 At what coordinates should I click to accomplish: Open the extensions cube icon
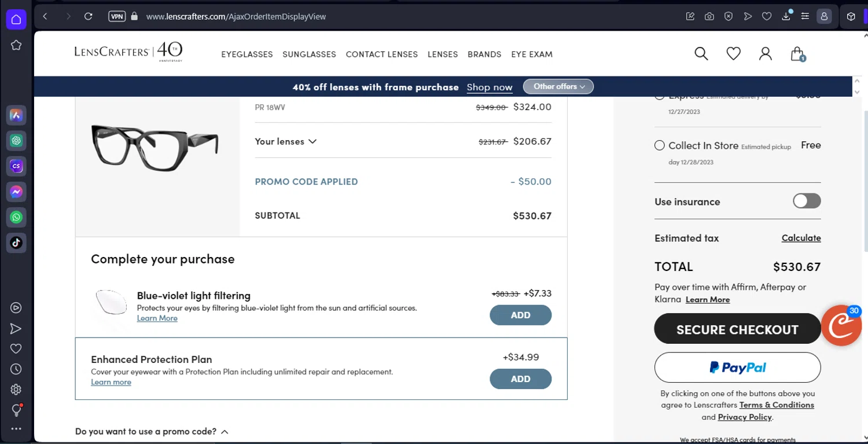pyautogui.click(x=851, y=16)
